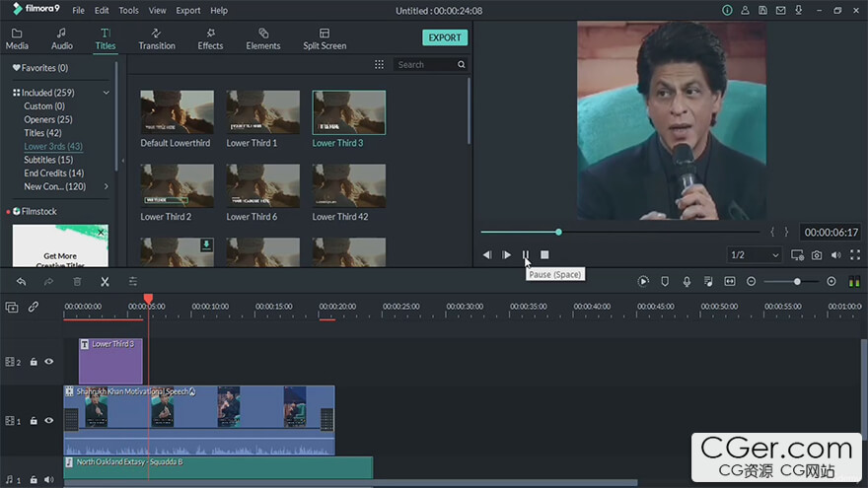Open the File menu
Image resolution: width=868 pixels, height=488 pixels.
(79, 11)
